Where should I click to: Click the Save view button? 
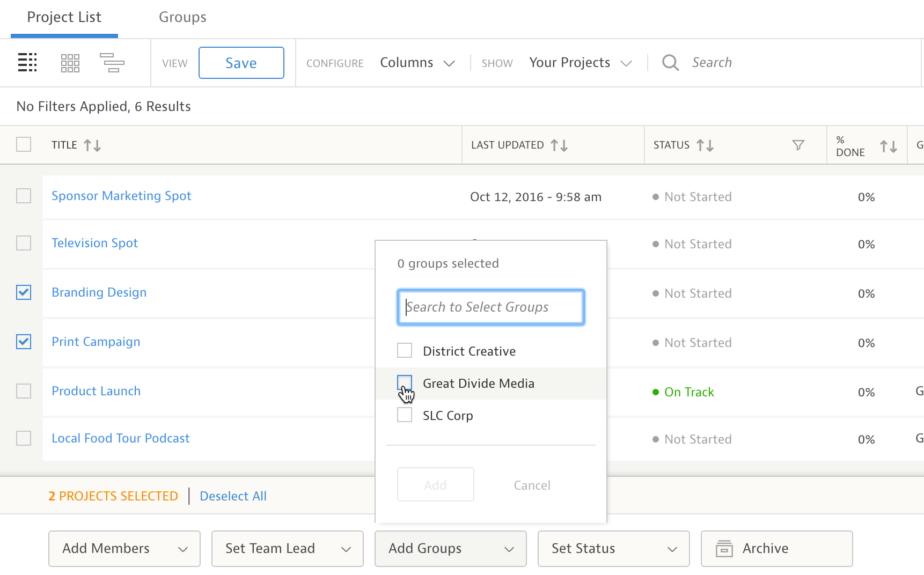tap(241, 63)
